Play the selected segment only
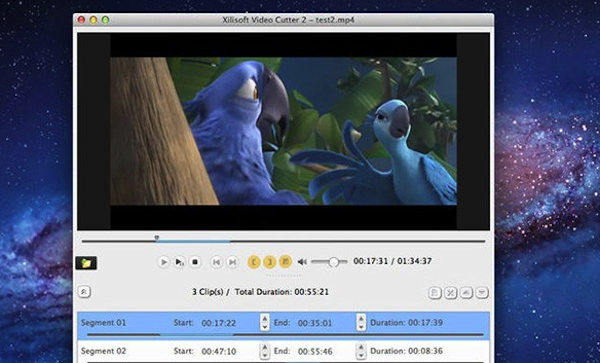This screenshot has height=363, width=600. 179,262
